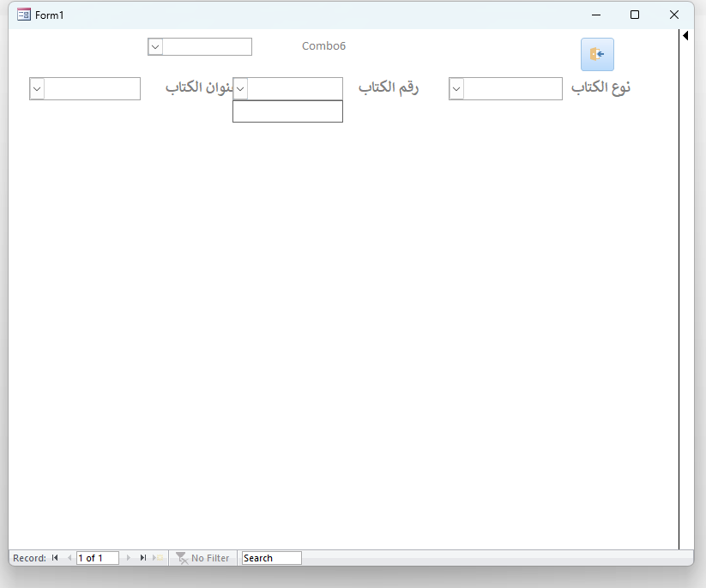Minimize the Form1 window
This screenshot has height=588, width=706.
596,15
